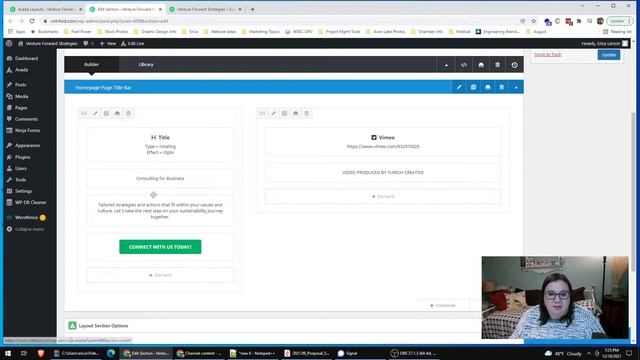Open Settings in admin sidebar
The image size is (640, 360).
pos(23,191)
